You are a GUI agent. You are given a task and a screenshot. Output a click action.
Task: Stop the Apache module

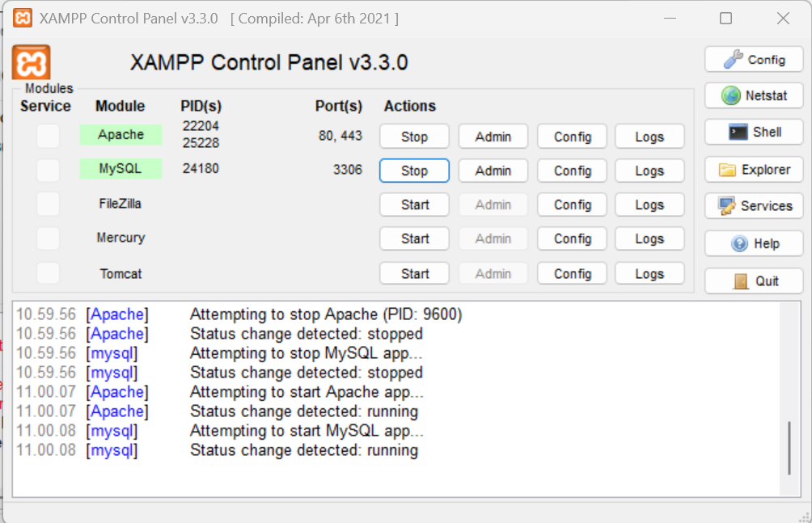click(x=414, y=137)
